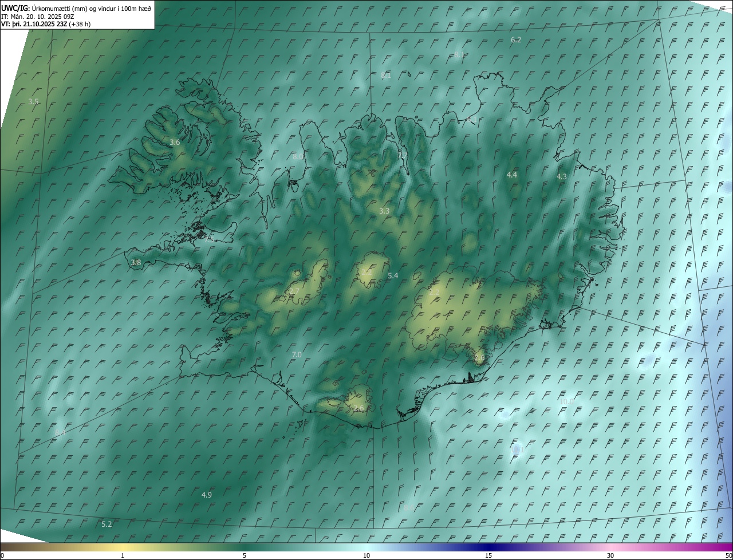Click the navy blue segment of the color bar
This screenshot has width=733, height=560.
pyautogui.click(x=490, y=547)
